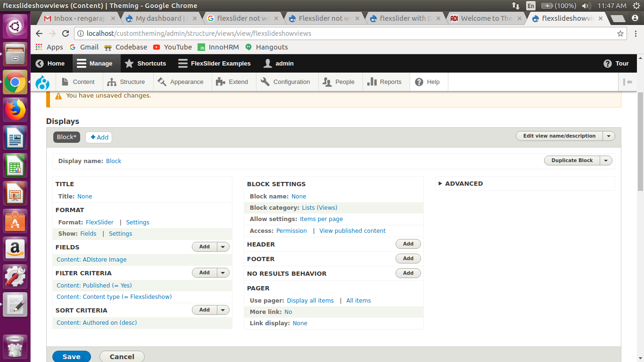Click the FlexSlider format link
This screenshot has width=644, height=362.
(x=99, y=222)
